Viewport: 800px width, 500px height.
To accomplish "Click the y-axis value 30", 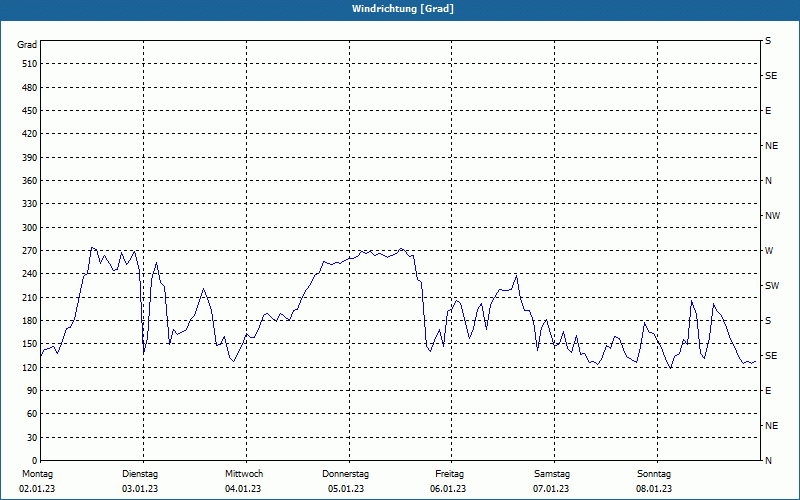I will point(32,438).
